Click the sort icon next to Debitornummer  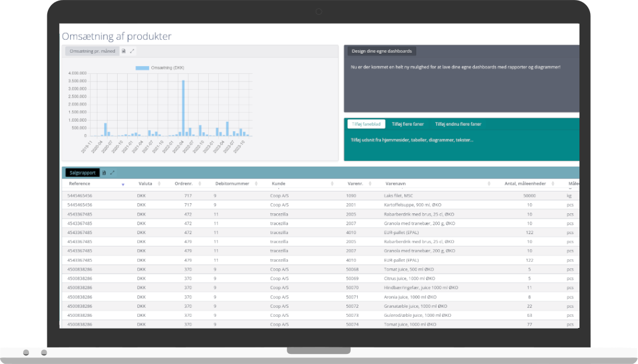256,184
